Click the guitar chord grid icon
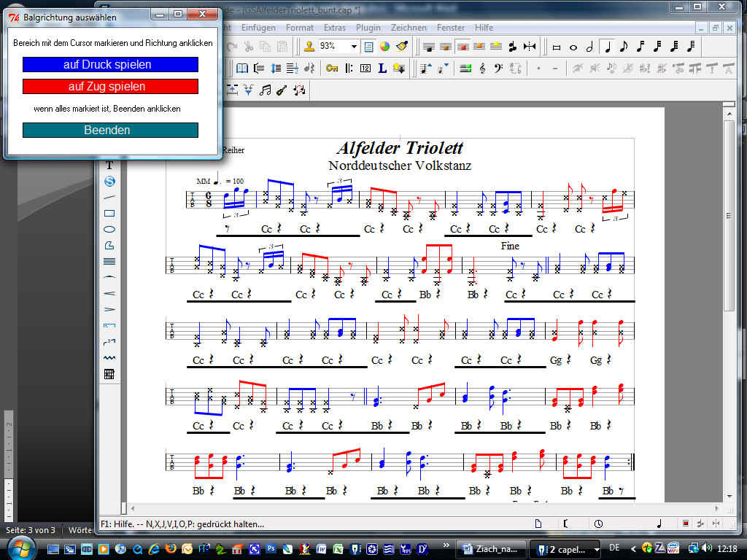Image resolution: width=747 pixels, height=560 pixels. pyautogui.click(x=109, y=374)
